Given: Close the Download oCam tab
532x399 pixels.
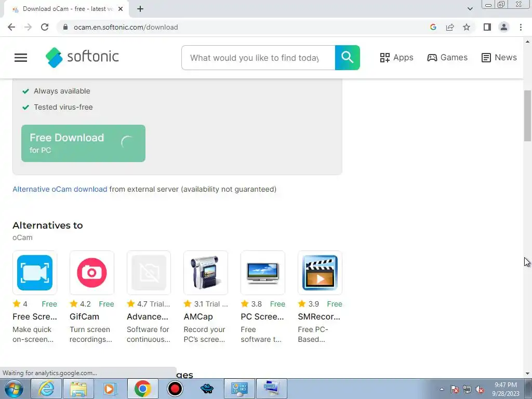Looking at the screenshot, I should coord(121,9).
